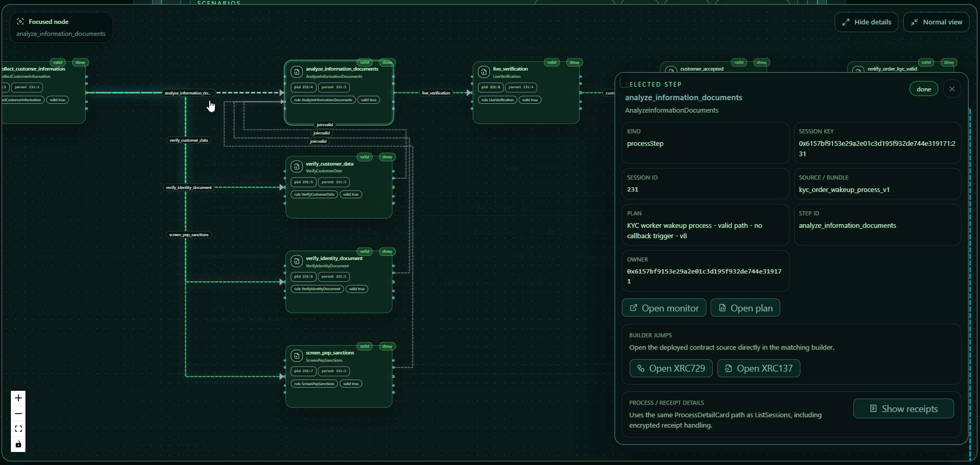This screenshot has width=980, height=465.
Task: Open XRC137 contract builder
Action: (x=758, y=368)
